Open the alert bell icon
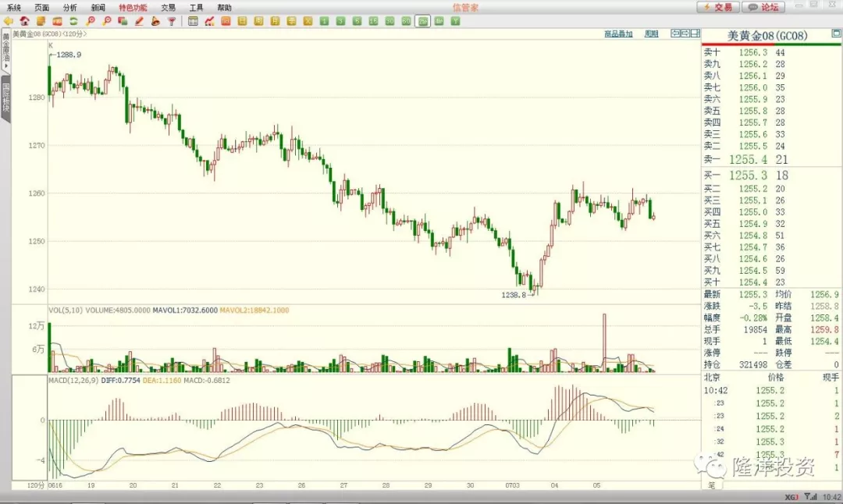Screen dimensions: 843x504 [155, 21]
